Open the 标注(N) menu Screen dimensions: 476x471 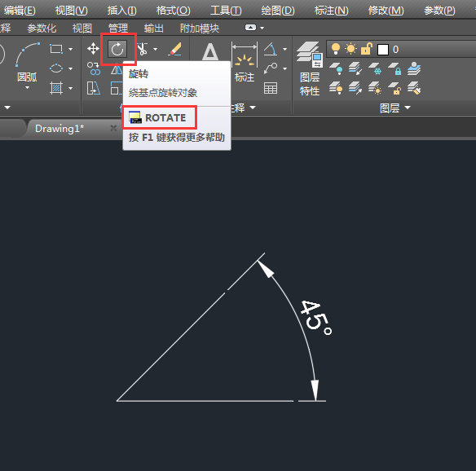pyautogui.click(x=331, y=11)
